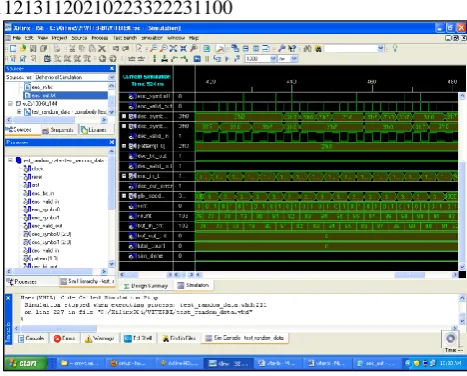Click the waveform vertical scrollbar down arrow
The image size is (467, 376).
(x=462, y=267)
